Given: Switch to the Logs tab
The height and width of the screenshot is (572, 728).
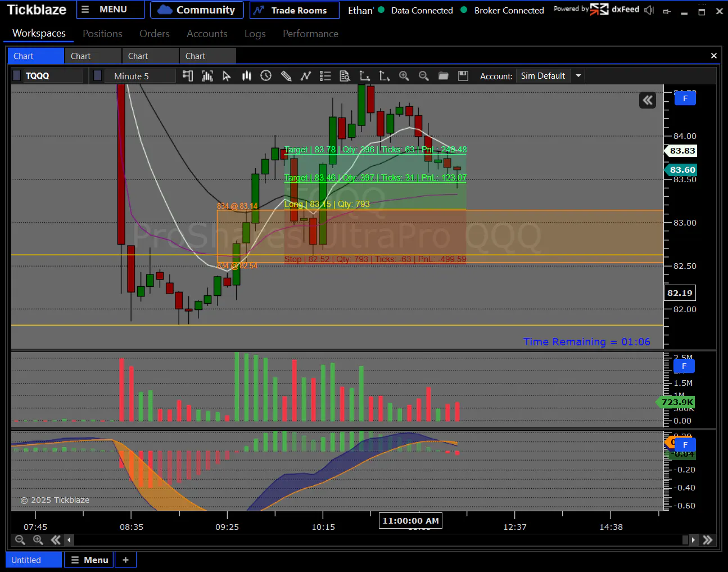Looking at the screenshot, I should click(x=255, y=34).
